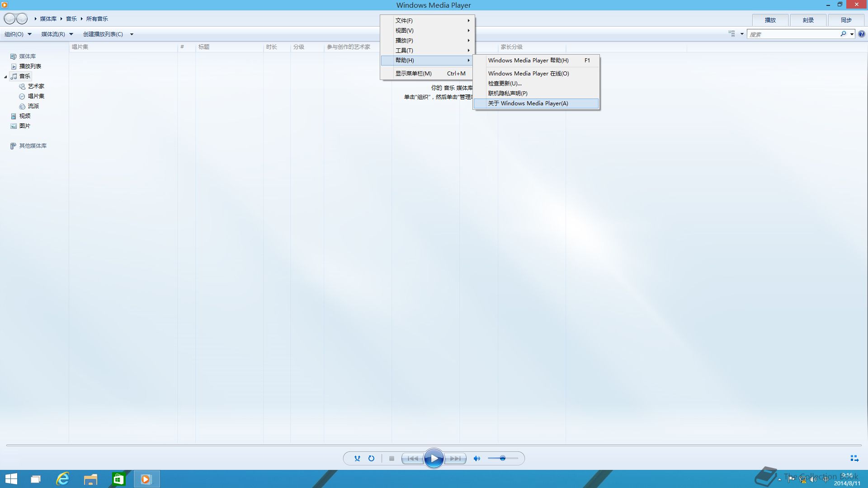Choose 检查更新(U)... menu item

coord(536,83)
